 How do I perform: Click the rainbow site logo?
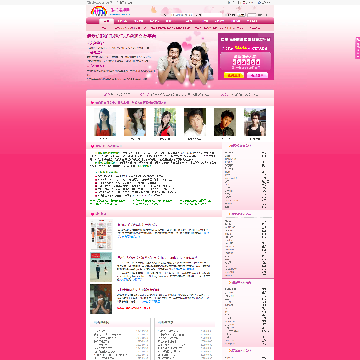coord(99,11)
